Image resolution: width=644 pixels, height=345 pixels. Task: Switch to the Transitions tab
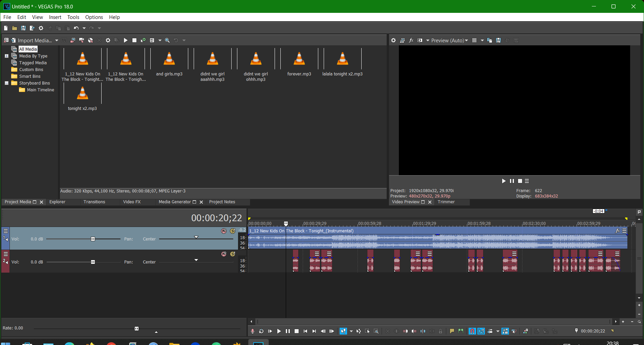point(94,202)
